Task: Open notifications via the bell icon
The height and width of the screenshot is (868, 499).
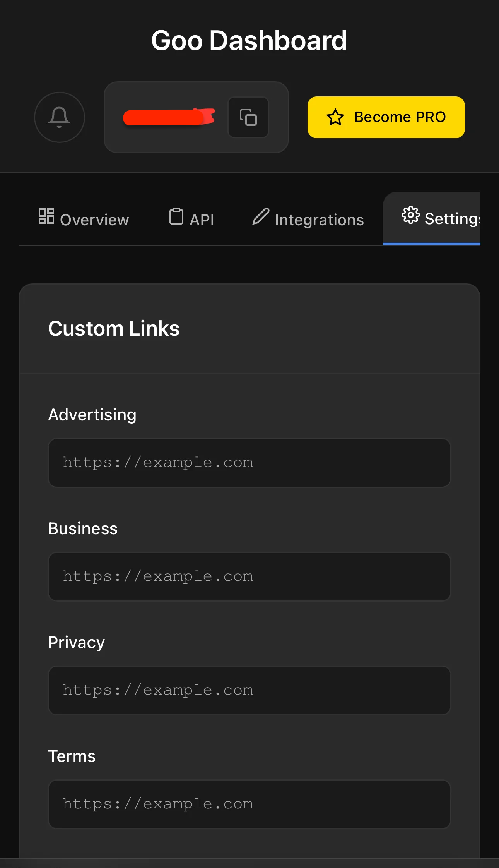Action: tap(59, 117)
